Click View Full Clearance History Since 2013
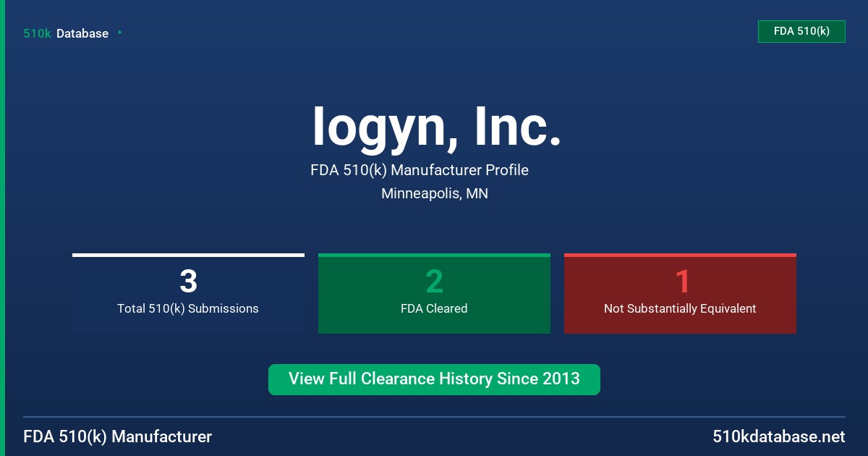 pos(434,379)
